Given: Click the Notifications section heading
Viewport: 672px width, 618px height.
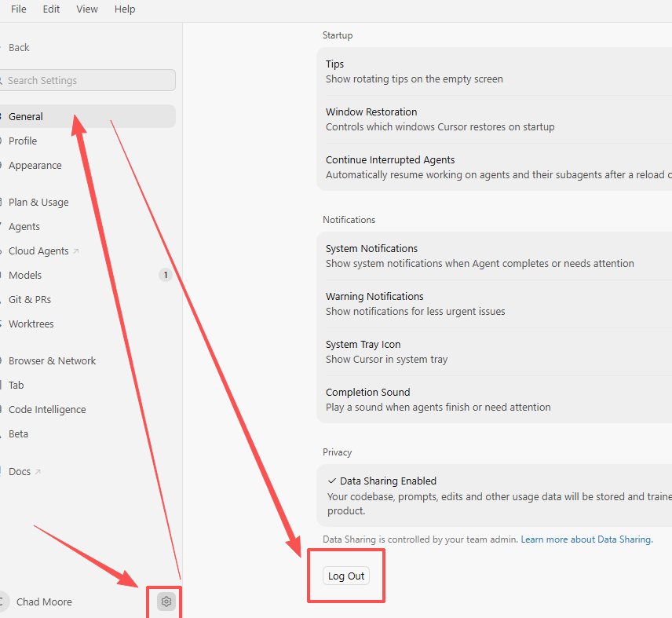Looking at the screenshot, I should point(349,220).
